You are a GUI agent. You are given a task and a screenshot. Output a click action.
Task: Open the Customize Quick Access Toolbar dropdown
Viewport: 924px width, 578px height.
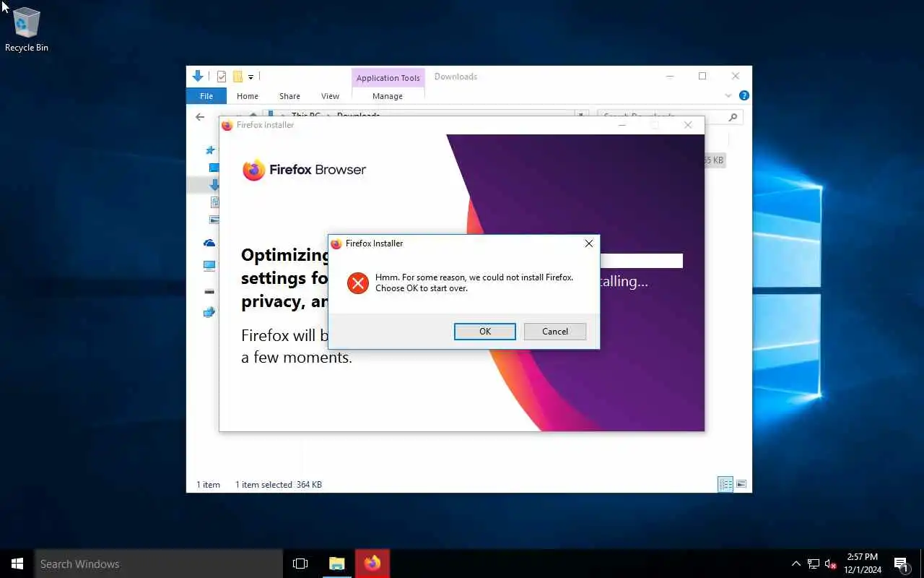[x=250, y=77]
